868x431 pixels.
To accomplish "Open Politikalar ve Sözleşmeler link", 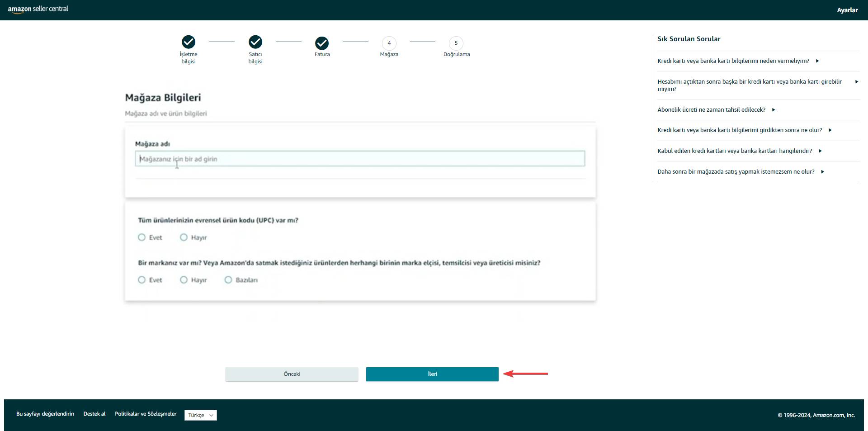I will 146,414.
